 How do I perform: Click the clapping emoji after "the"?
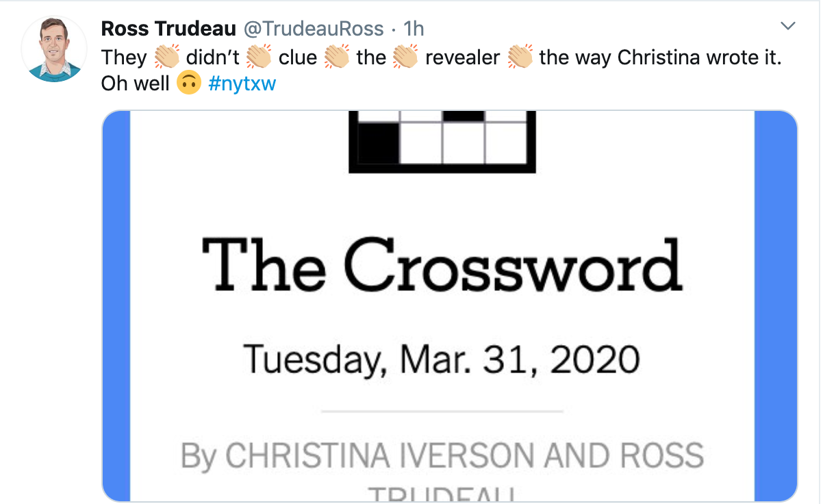point(405,58)
